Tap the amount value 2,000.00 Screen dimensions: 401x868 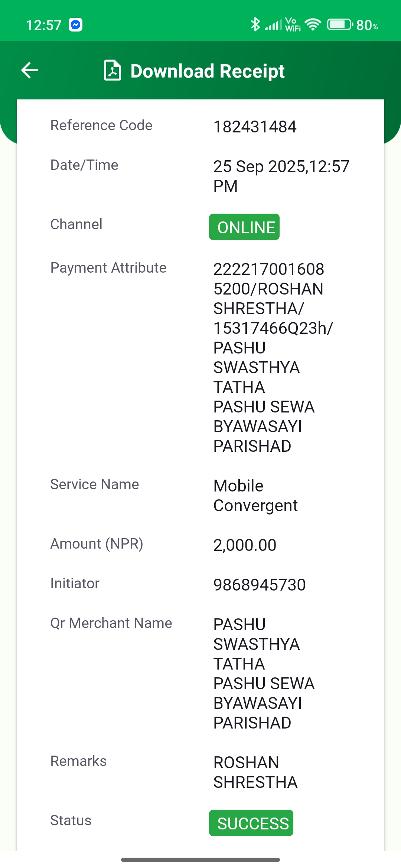pos(245,545)
